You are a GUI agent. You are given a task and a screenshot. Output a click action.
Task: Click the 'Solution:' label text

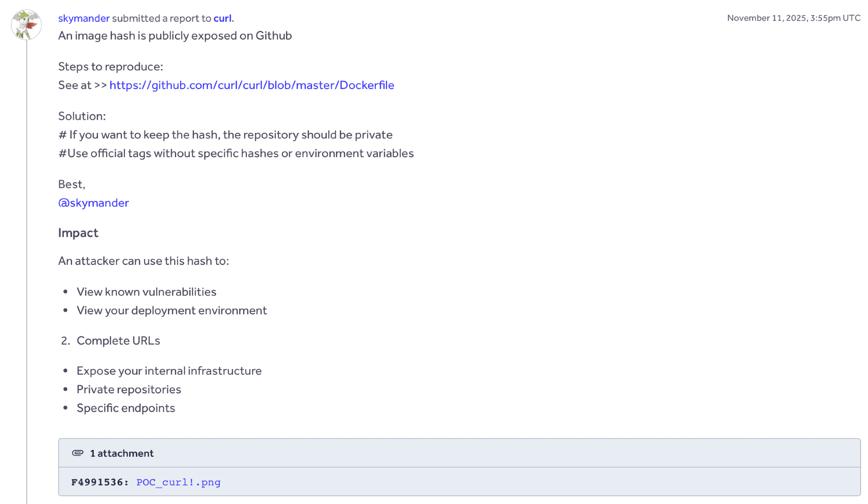click(82, 116)
